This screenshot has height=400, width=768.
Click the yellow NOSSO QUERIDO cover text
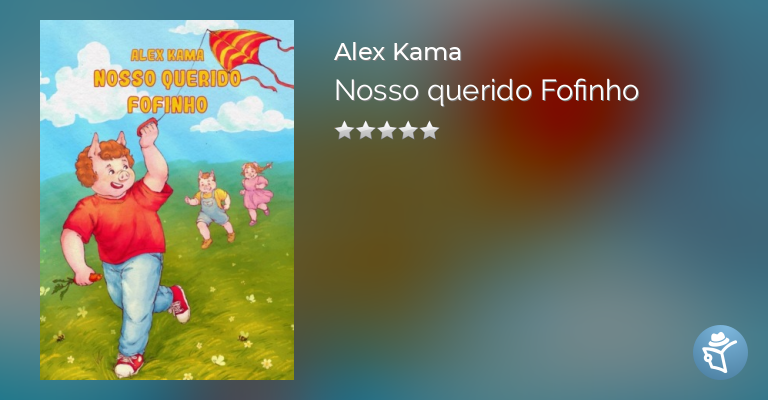pos(167,79)
